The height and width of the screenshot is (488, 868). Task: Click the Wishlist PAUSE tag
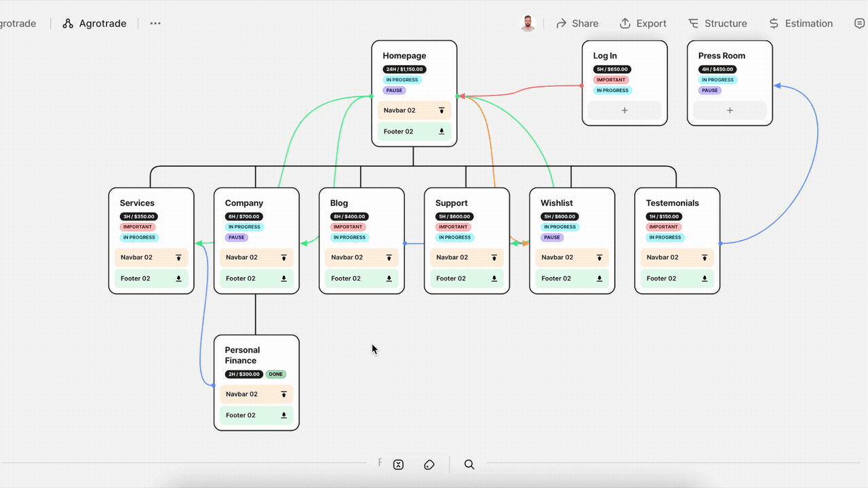[552, 237]
